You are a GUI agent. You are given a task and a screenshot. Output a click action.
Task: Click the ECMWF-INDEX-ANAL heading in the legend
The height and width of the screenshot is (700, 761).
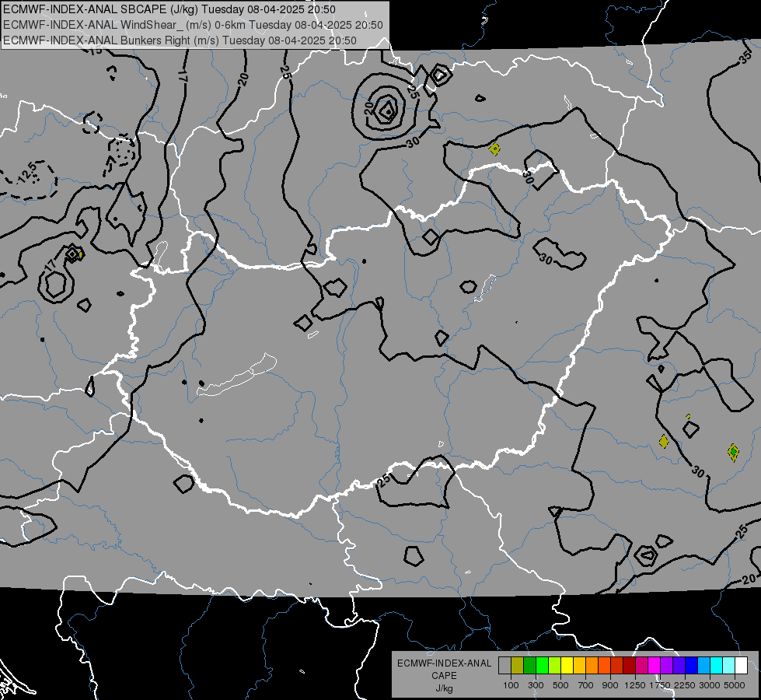[x=444, y=663]
